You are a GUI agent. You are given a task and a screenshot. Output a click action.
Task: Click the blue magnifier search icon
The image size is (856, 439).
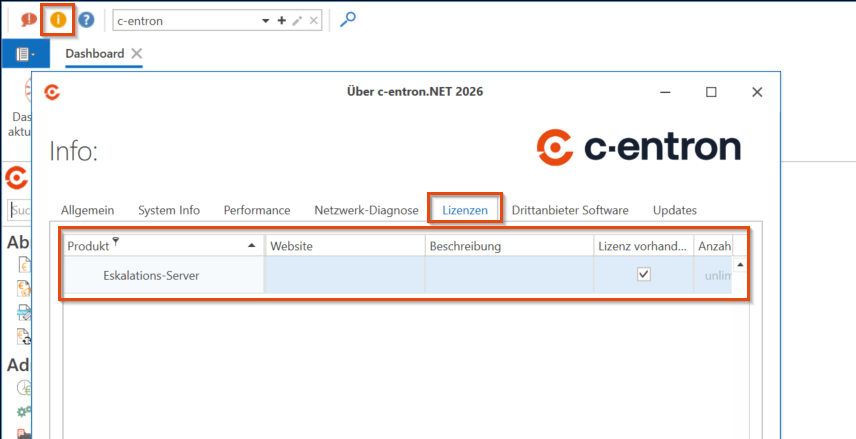tap(348, 20)
